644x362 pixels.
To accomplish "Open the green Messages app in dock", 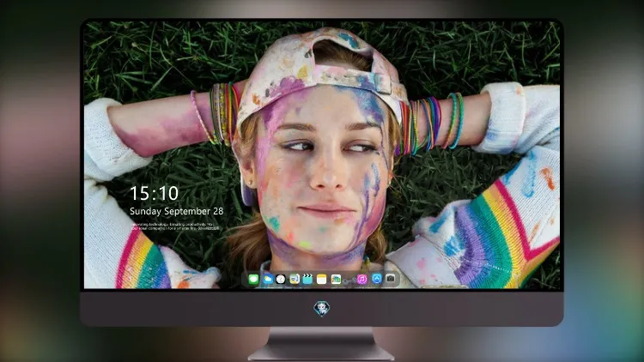I will click(x=253, y=279).
